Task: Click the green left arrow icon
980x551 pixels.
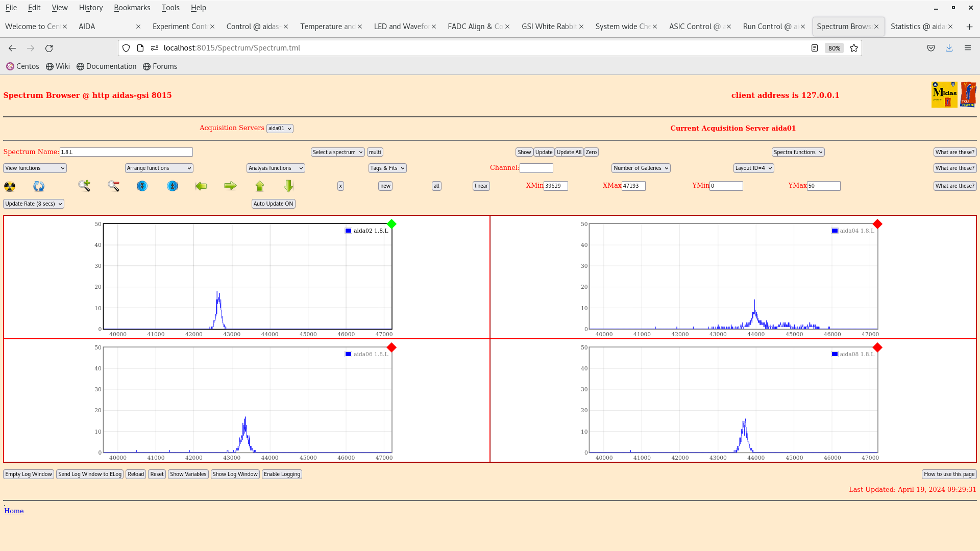Action: click(201, 186)
